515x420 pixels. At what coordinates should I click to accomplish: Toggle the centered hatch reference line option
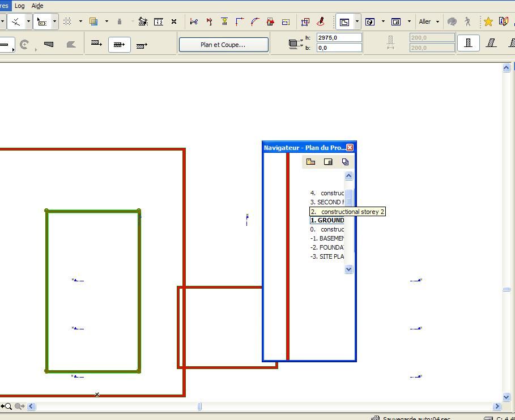coord(119,44)
